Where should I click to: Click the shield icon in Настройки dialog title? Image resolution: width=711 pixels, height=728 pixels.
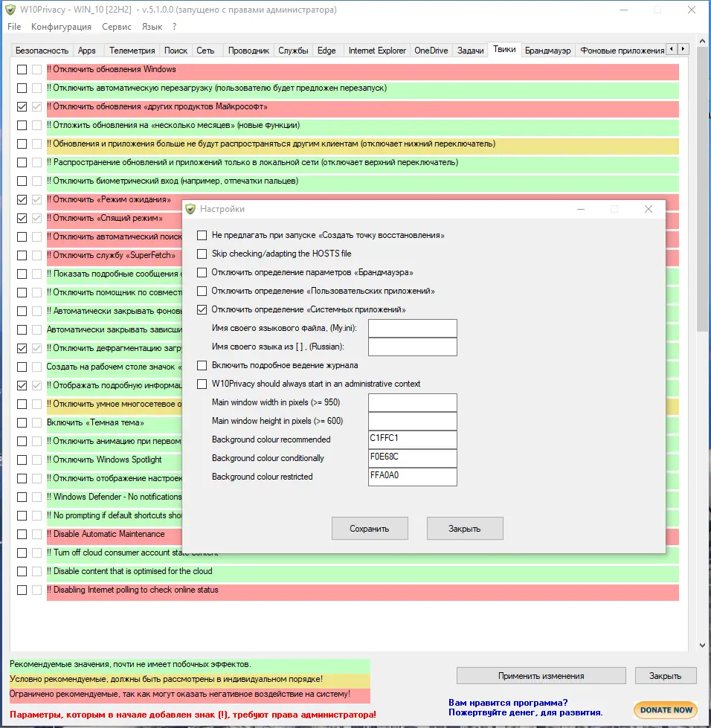tap(190, 209)
